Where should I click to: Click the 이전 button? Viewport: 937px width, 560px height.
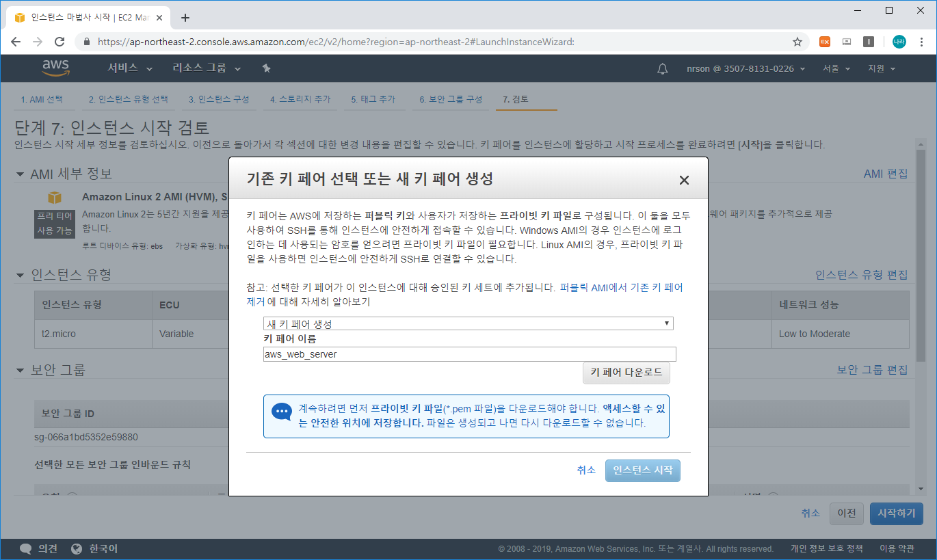847,514
